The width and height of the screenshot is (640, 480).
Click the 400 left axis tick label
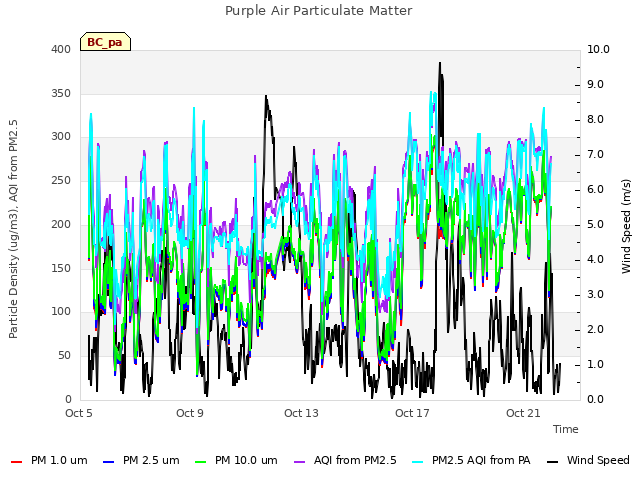click(61, 49)
